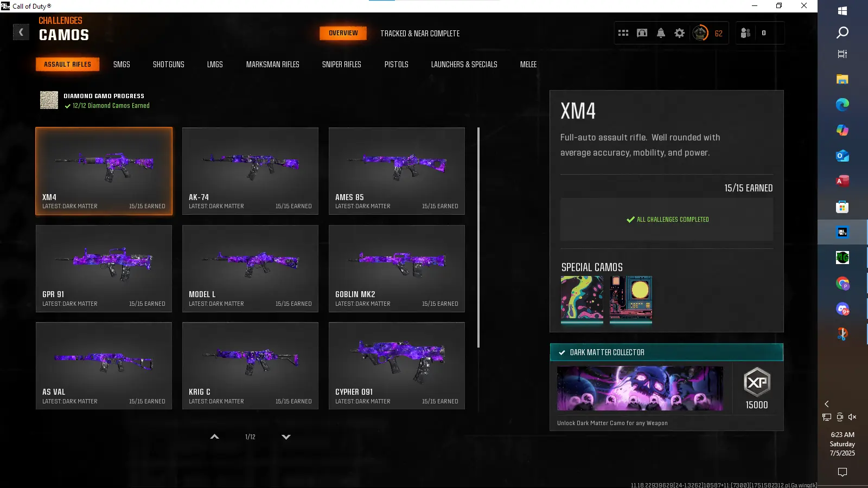This screenshot has height=488, width=868.
Task: Open the green MG app taskbar icon
Action: [x=843, y=258]
